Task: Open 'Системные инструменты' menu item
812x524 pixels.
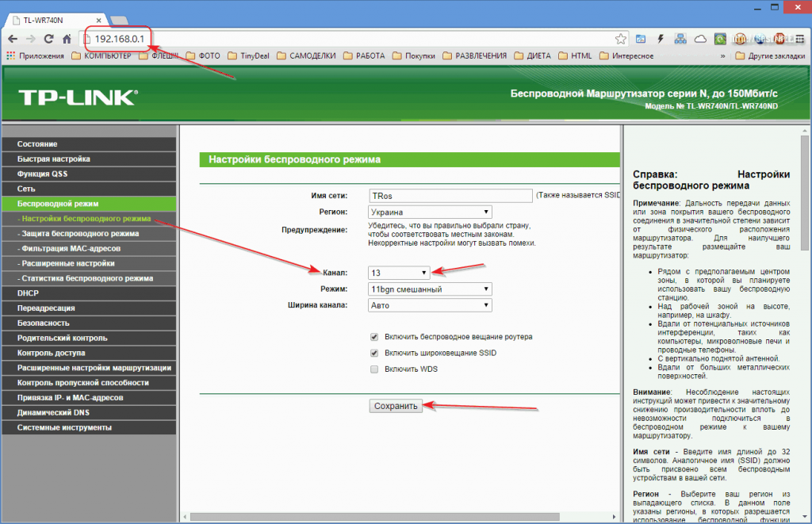Action: coord(64,427)
